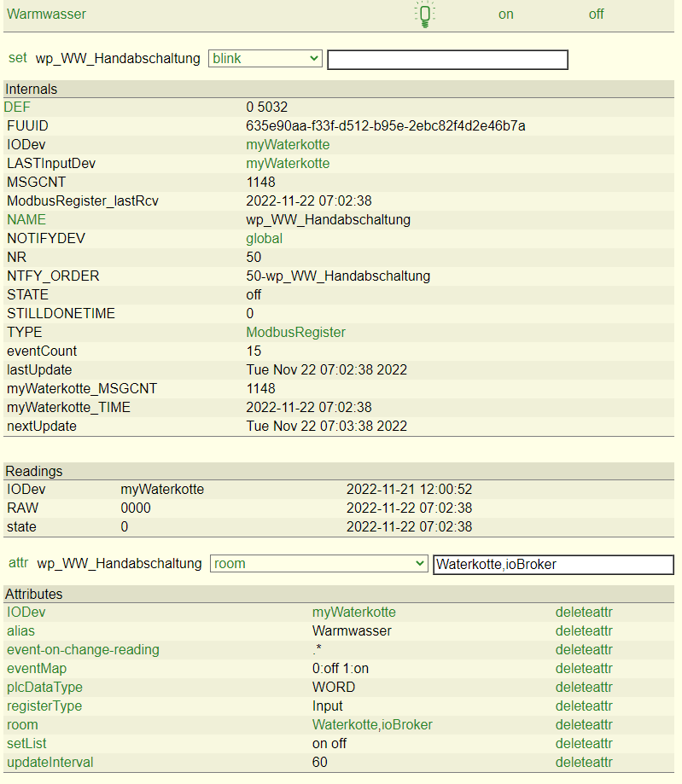Viewport: 682px width, 784px height.
Task: Open the attr dropdown showing room
Action: pos(318,564)
